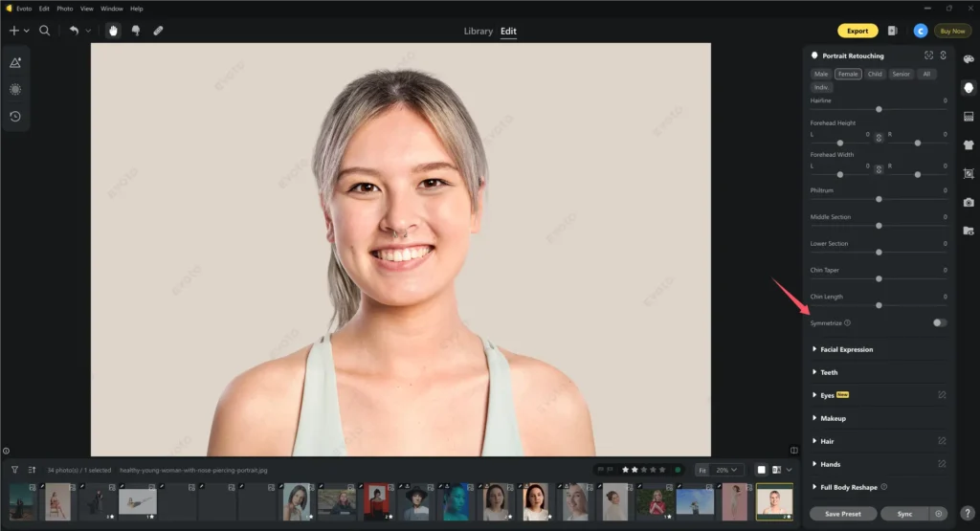Switch to the Library tab

pyautogui.click(x=478, y=32)
